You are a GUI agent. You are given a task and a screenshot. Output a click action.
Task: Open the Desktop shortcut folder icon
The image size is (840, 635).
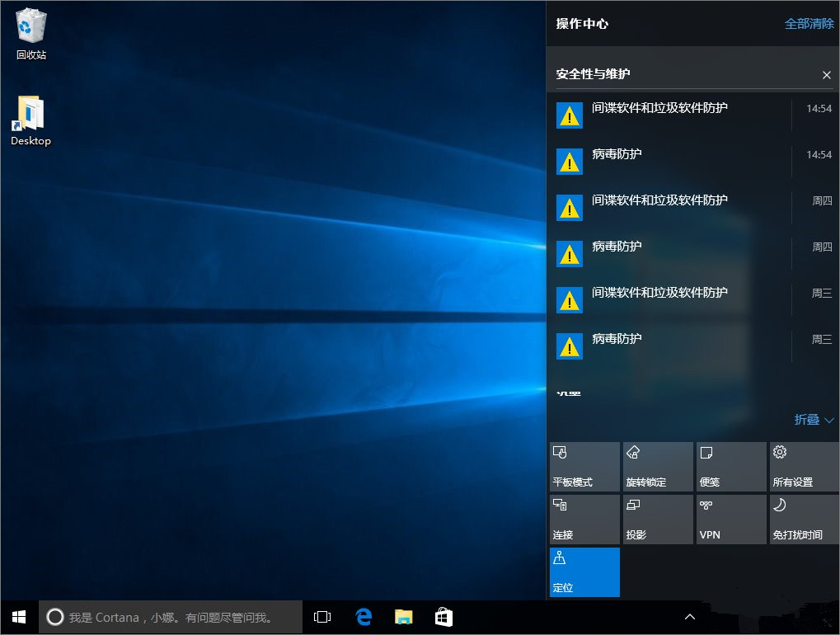[x=31, y=120]
